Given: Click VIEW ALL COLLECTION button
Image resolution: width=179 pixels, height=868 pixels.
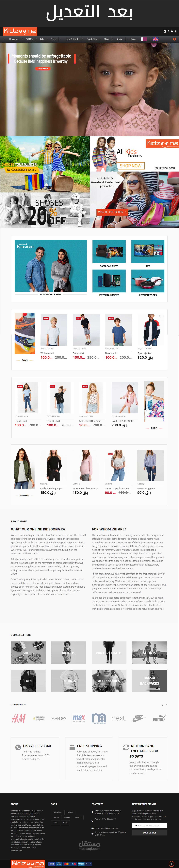Looking at the screenshot, I should point(112,212).
